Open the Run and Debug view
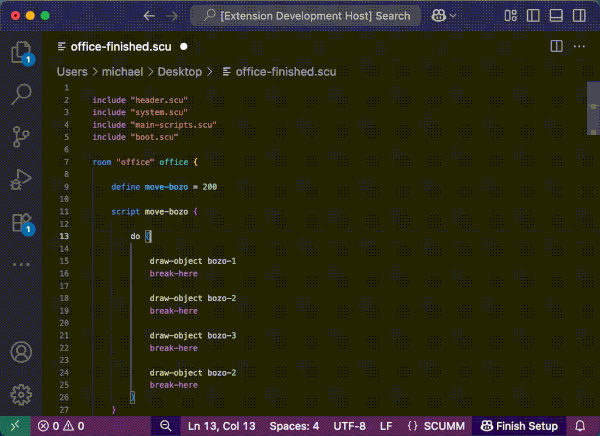Screen dimensions: 600x436 point(21,179)
